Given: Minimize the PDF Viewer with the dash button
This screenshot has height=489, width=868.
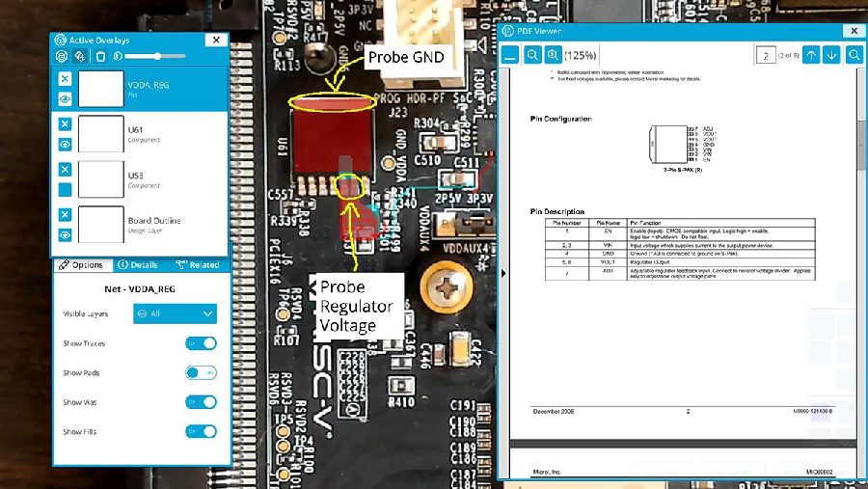Looking at the screenshot, I should (x=510, y=55).
